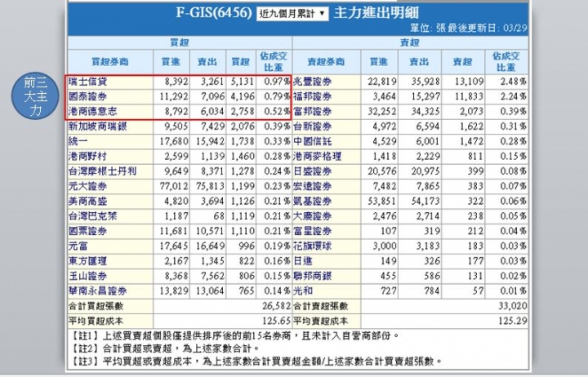Click 凱基證券 broker name
Screen dimensions: 588x377
coord(312,202)
